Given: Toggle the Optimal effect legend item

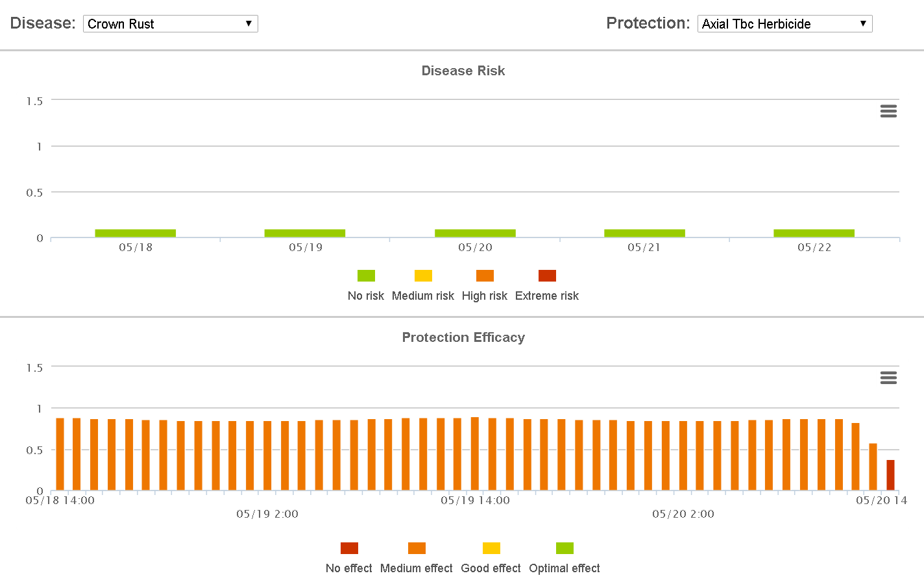Looking at the screenshot, I should (x=565, y=568).
